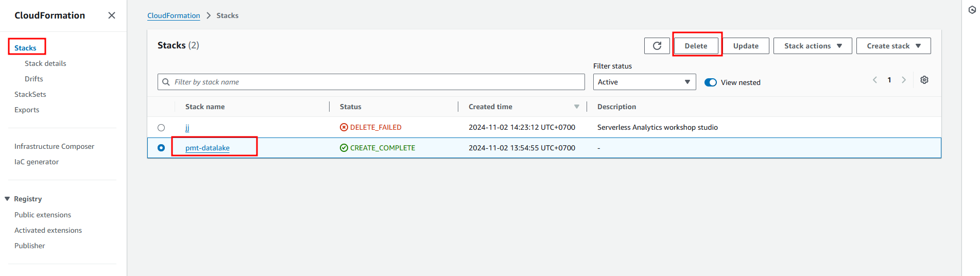Screen dimensions: 980x276
Task: Open the table preferences gear icon
Action: pyautogui.click(x=924, y=80)
